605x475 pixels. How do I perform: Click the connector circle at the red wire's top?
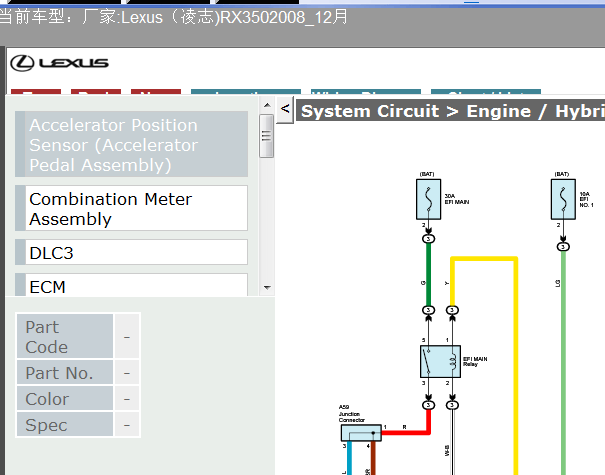(428, 405)
